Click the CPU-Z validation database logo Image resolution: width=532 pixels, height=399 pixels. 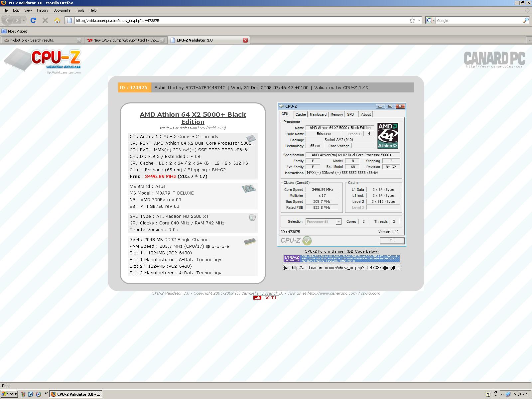(x=43, y=61)
